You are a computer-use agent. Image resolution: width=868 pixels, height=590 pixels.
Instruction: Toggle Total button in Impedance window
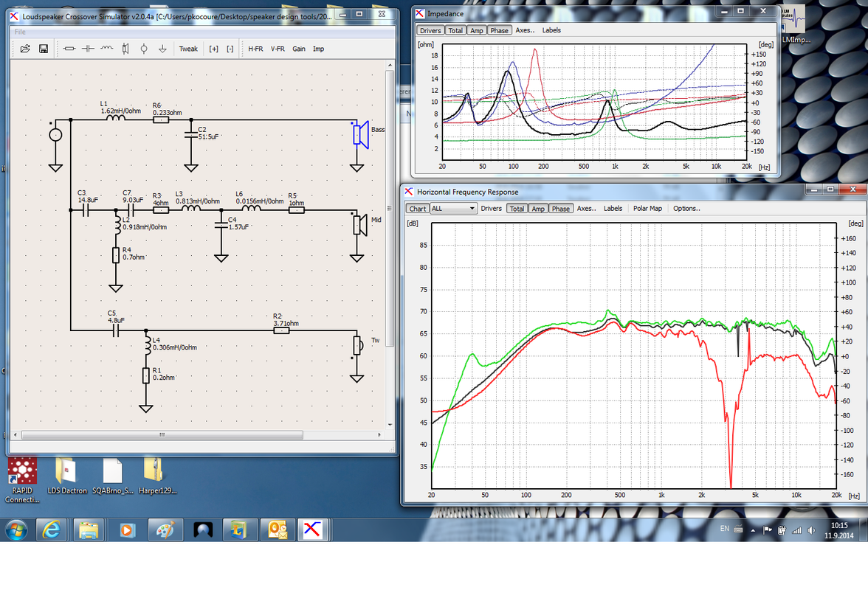click(x=455, y=30)
